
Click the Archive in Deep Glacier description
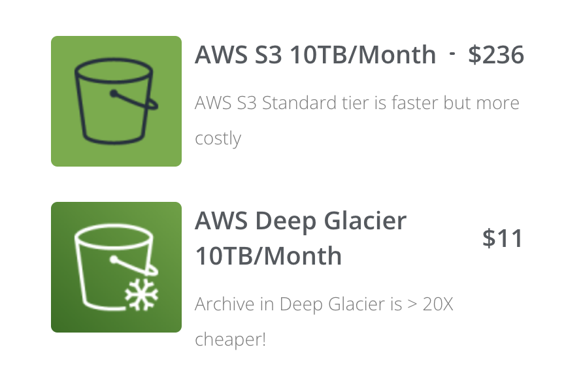(x=324, y=321)
